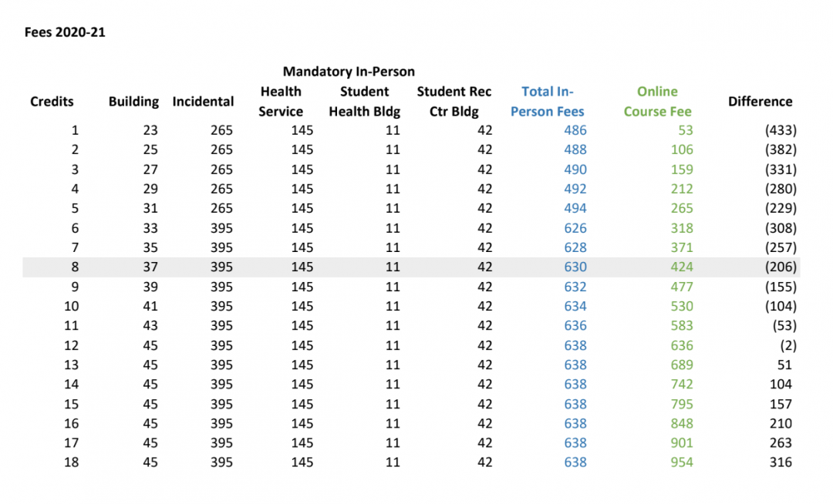Select the Online Course Fee header

(657, 102)
